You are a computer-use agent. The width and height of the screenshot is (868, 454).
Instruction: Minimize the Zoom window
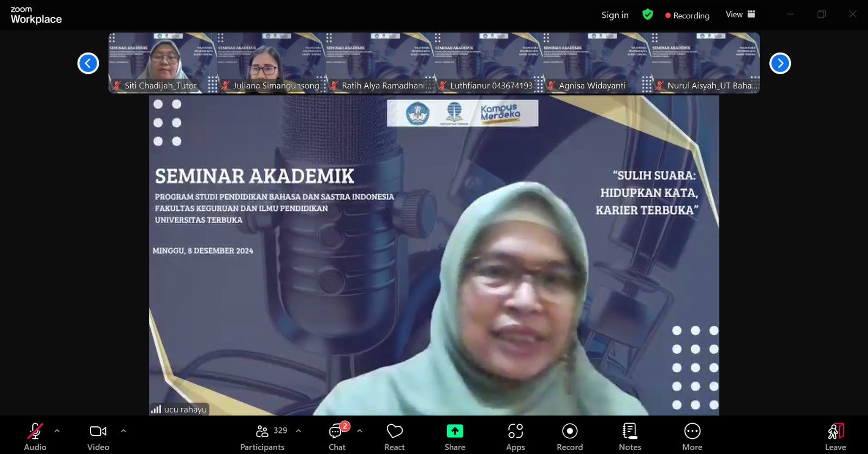tap(790, 14)
